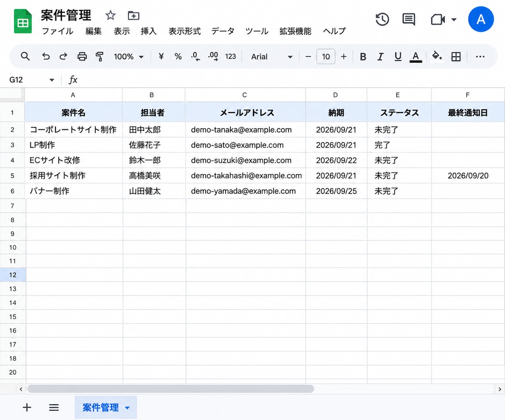Start a meeting with the camera icon
This screenshot has height=420, width=505.
click(x=438, y=19)
